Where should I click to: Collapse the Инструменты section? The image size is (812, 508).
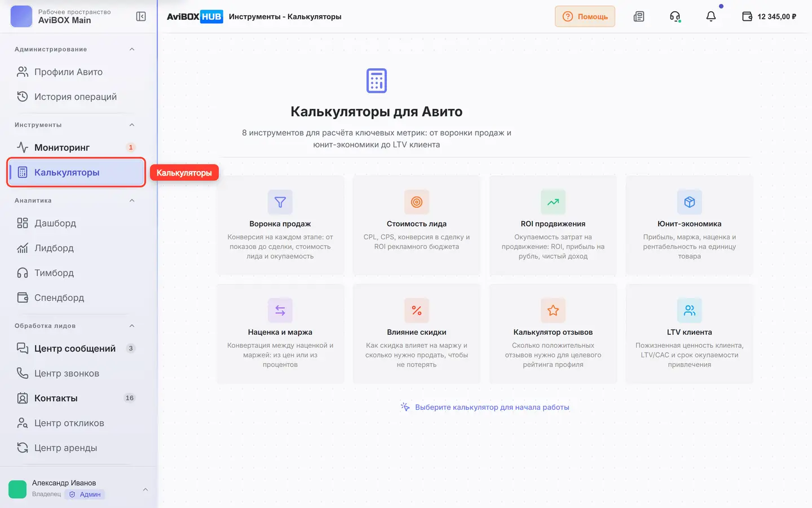point(132,125)
